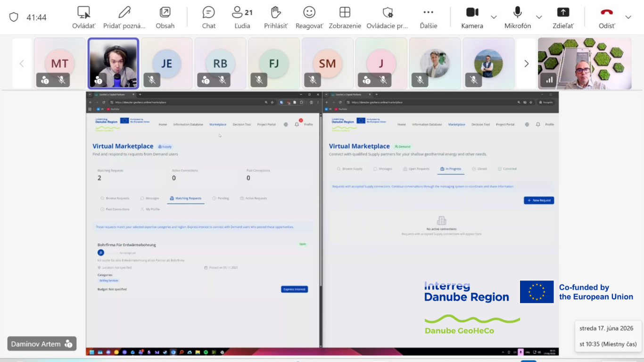Leave the meeting with Odísť
644x362 pixels.
607,17
